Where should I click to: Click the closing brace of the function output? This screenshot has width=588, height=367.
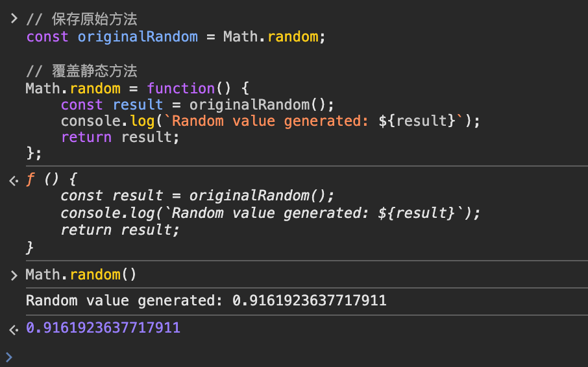coord(29,246)
